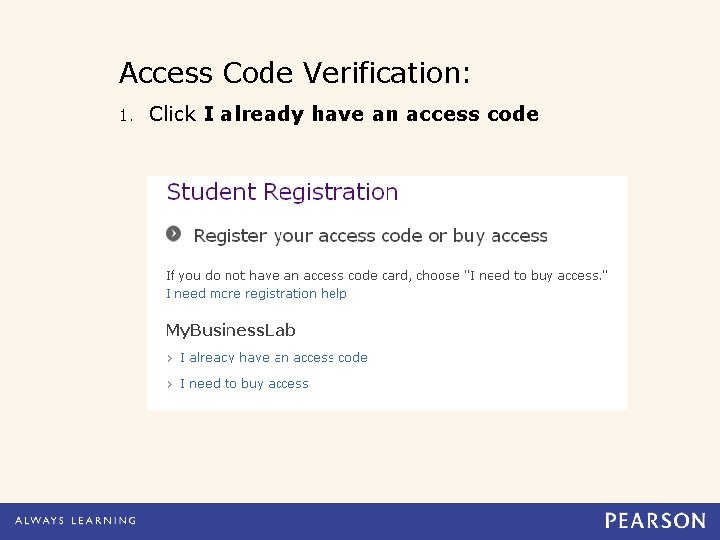Click the 'Access Code Verification:' slide title
The image size is (720, 540).
tap(294, 73)
